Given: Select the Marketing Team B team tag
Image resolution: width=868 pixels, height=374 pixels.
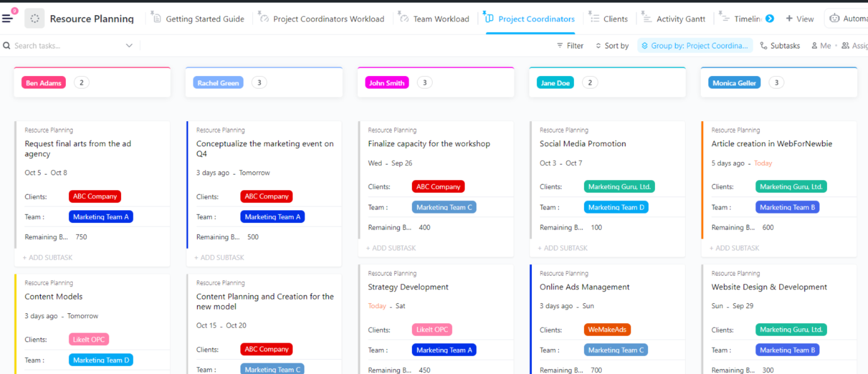Looking at the screenshot, I should tap(788, 206).
